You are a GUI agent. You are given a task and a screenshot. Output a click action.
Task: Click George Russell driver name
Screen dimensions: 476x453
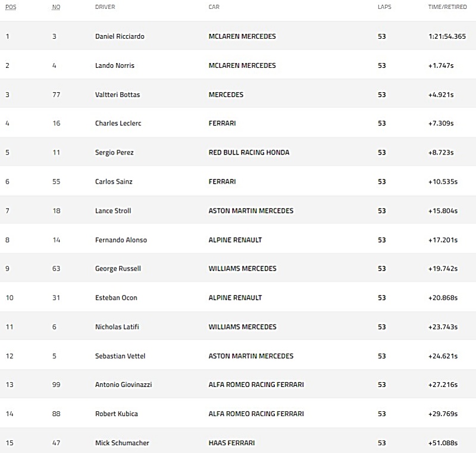(118, 269)
